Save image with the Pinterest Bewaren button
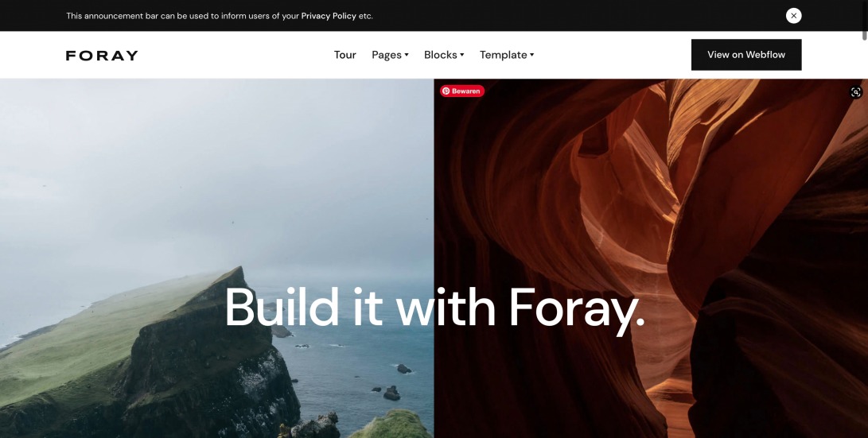The image size is (868, 438). [462, 91]
